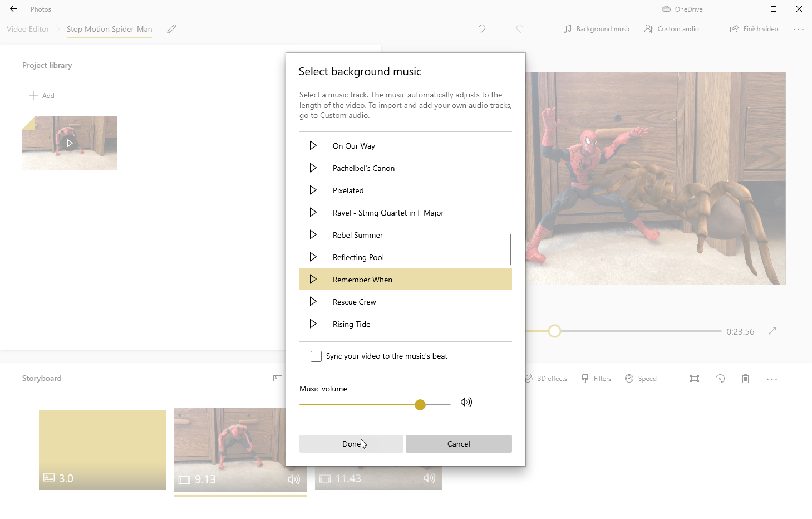Rename project with the pencil icon
This screenshot has width=812, height=519.
(171, 29)
